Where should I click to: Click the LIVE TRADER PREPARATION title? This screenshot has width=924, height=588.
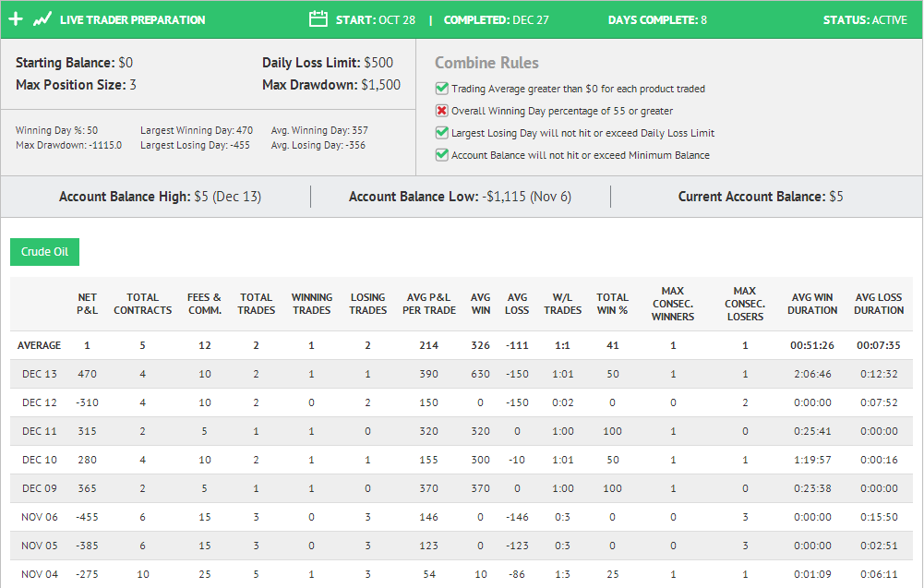click(133, 20)
